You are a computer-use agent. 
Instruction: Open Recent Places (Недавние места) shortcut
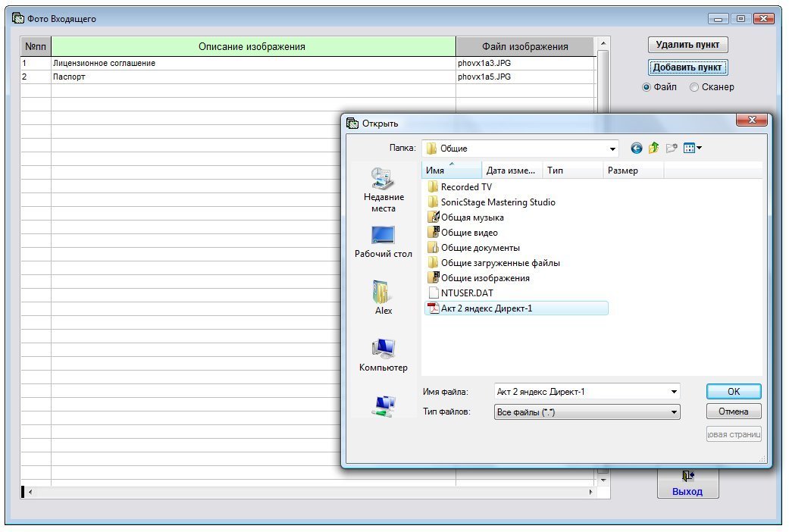(384, 189)
